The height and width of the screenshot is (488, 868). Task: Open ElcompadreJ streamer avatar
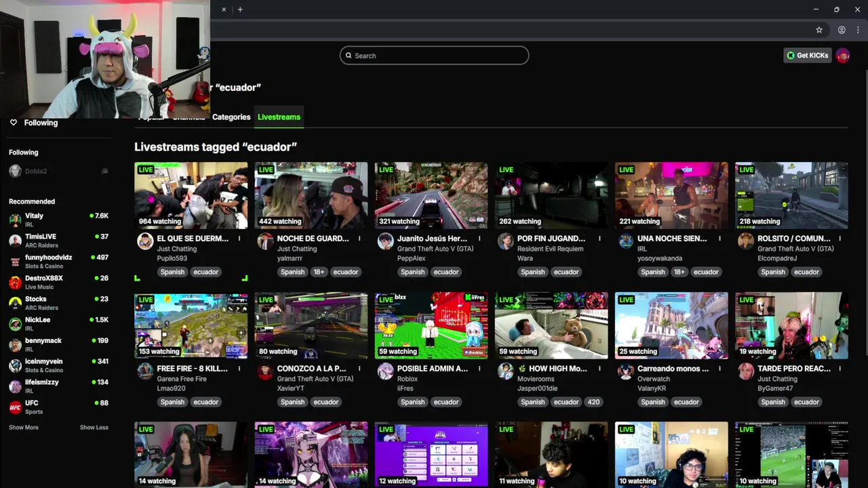point(745,241)
